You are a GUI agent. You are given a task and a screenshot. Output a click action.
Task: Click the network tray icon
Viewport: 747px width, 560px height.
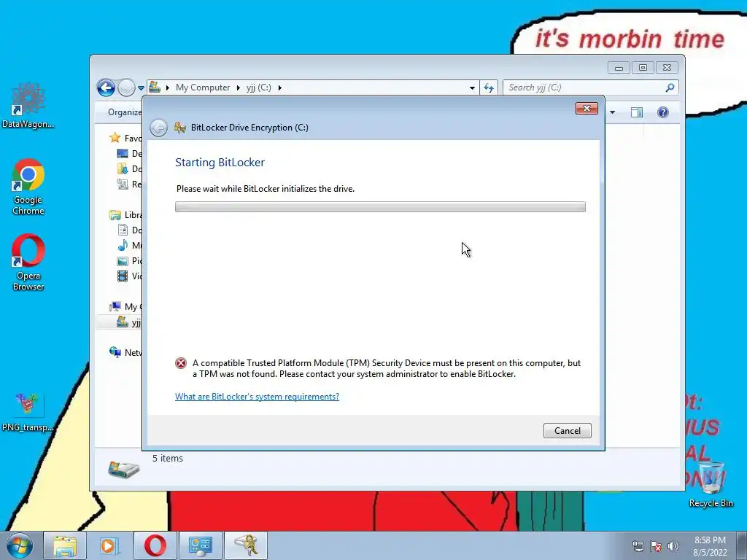coord(638,546)
